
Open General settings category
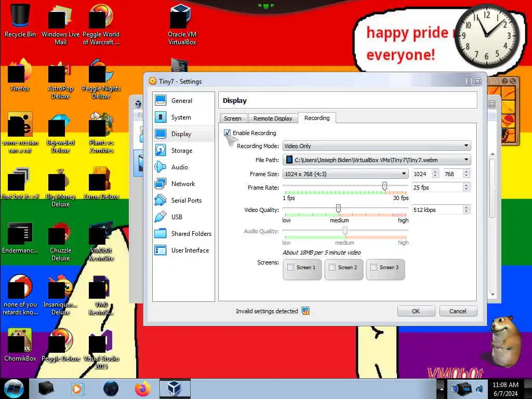click(x=183, y=100)
